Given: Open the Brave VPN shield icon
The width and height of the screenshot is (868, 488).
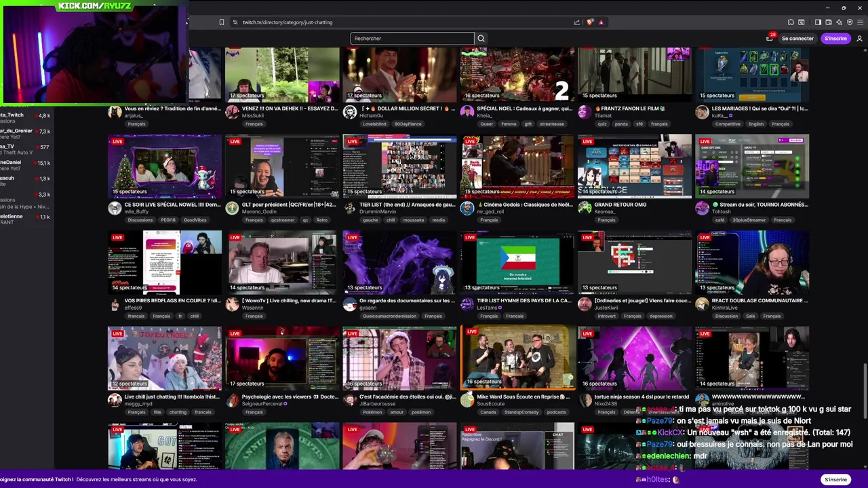Looking at the screenshot, I should [850, 22].
